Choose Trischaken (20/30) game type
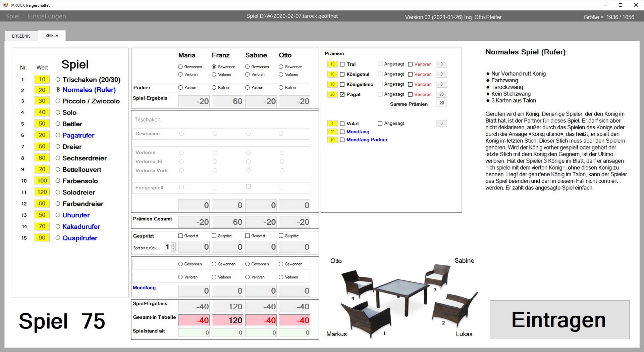The height and width of the screenshot is (352, 644). click(x=58, y=80)
